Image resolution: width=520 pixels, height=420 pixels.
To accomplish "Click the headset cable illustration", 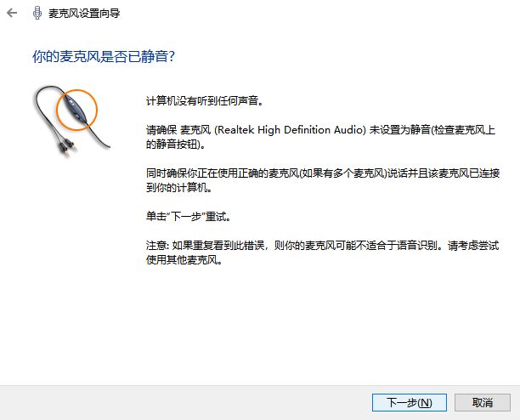I will [71, 122].
